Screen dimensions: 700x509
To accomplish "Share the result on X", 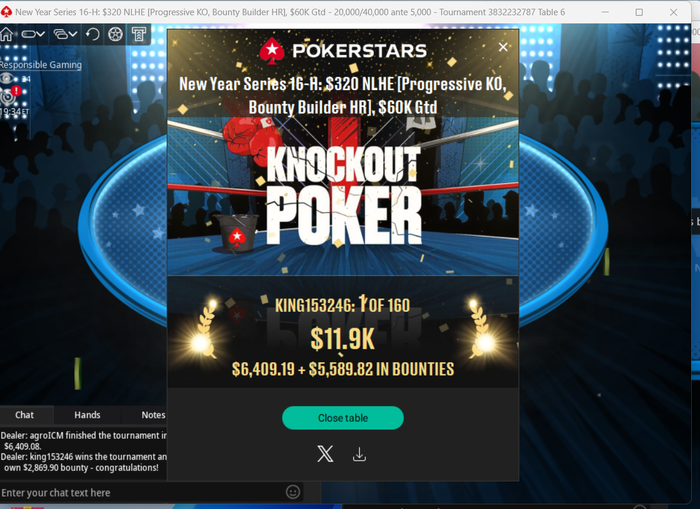I will coord(325,454).
